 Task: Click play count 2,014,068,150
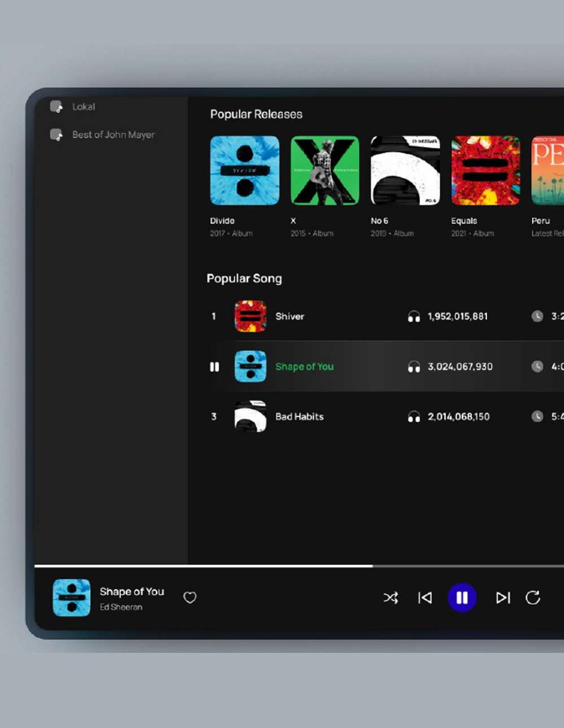[458, 417]
